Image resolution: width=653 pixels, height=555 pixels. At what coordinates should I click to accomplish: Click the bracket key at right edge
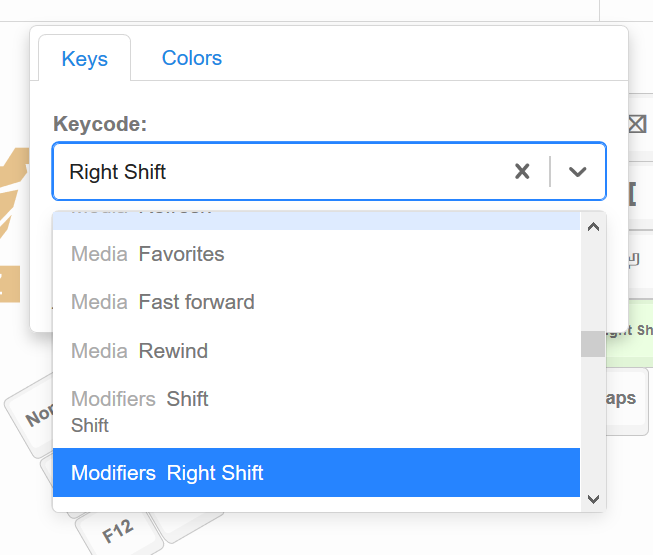pyautogui.click(x=633, y=194)
